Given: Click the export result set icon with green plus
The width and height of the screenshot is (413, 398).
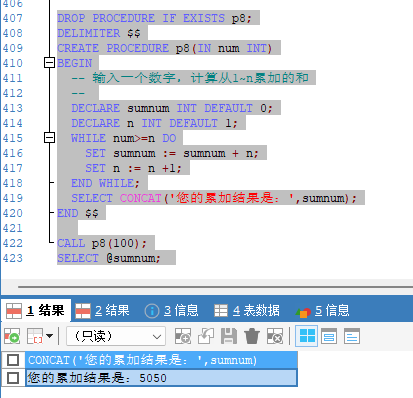Looking at the screenshot, I should click(12, 336).
